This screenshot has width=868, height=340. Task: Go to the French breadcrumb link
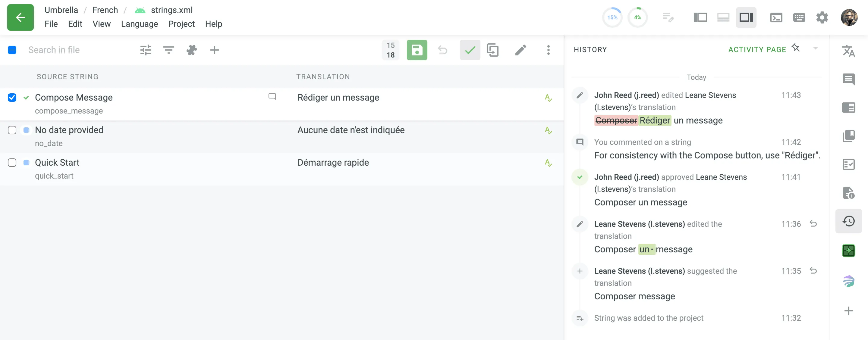pos(105,10)
